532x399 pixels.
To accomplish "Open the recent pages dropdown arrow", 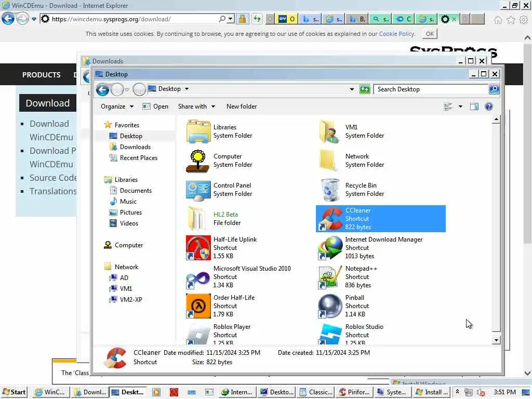I will (127, 89).
